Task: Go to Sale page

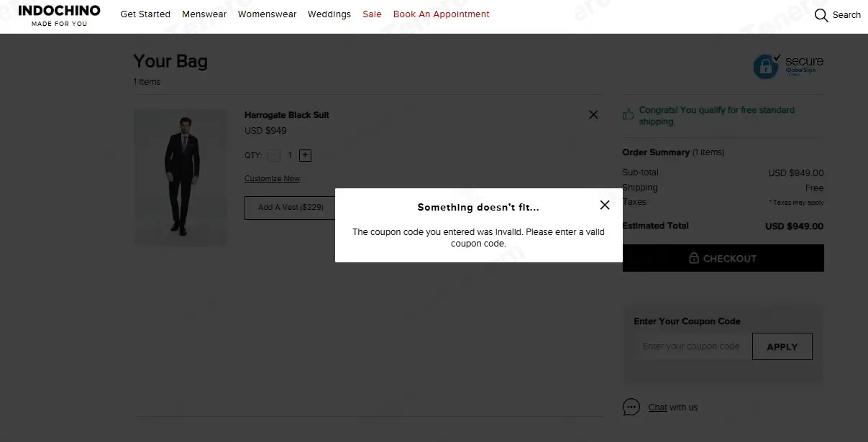Action: (x=372, y=14)
